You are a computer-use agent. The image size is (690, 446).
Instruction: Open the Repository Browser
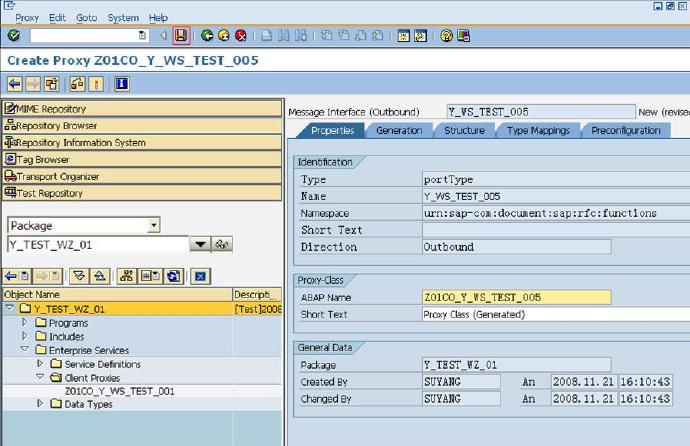tap(142, 125)
